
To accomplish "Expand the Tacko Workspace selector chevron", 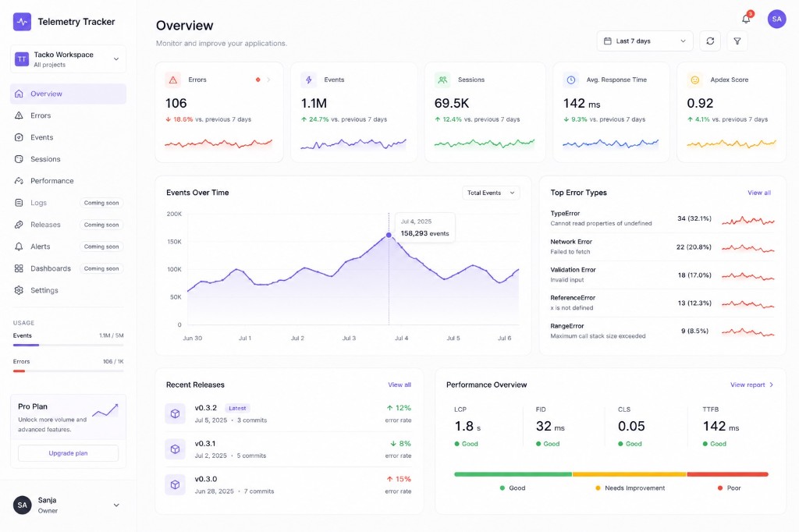I will point(116,59).
